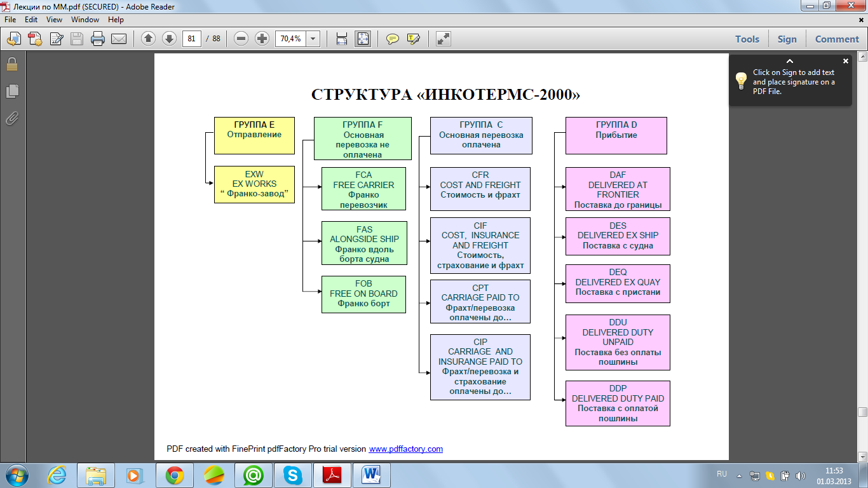Switch to Adobe Reader taskbar button
868x488 pixels.
(332, 475)
